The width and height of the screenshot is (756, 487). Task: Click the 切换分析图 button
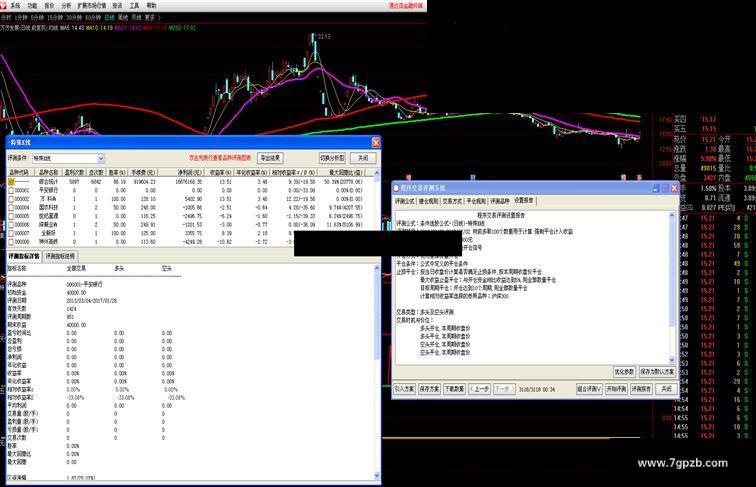(x=332, y=158)
